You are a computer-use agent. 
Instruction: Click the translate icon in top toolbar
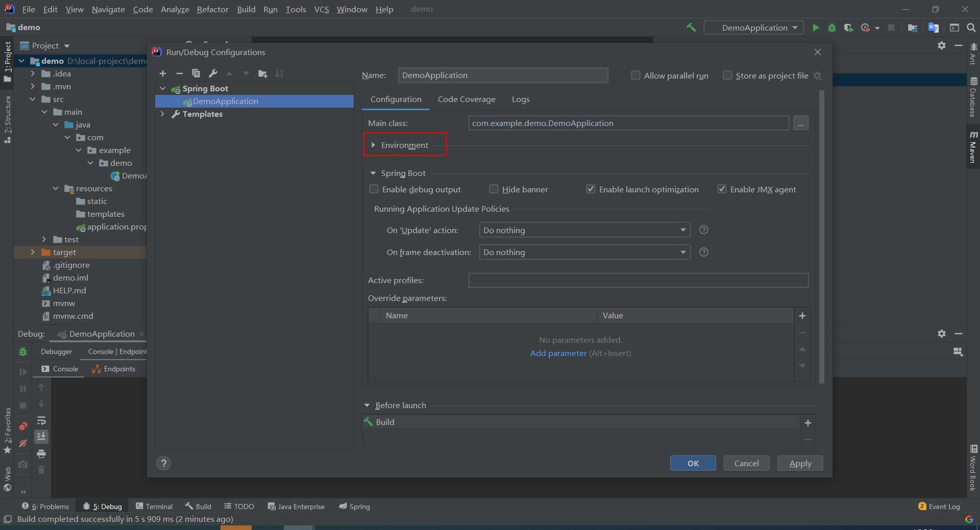[x=934, y=28]
